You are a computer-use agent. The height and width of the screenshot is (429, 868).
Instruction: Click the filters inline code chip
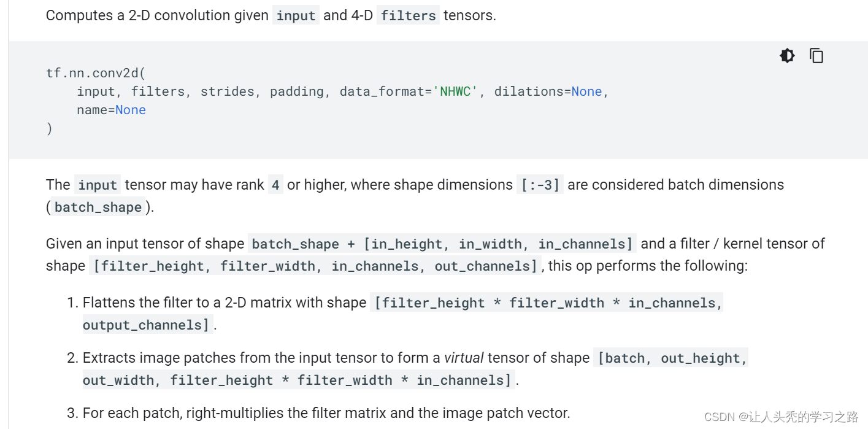pyautogui.click(x=408, y=15)
